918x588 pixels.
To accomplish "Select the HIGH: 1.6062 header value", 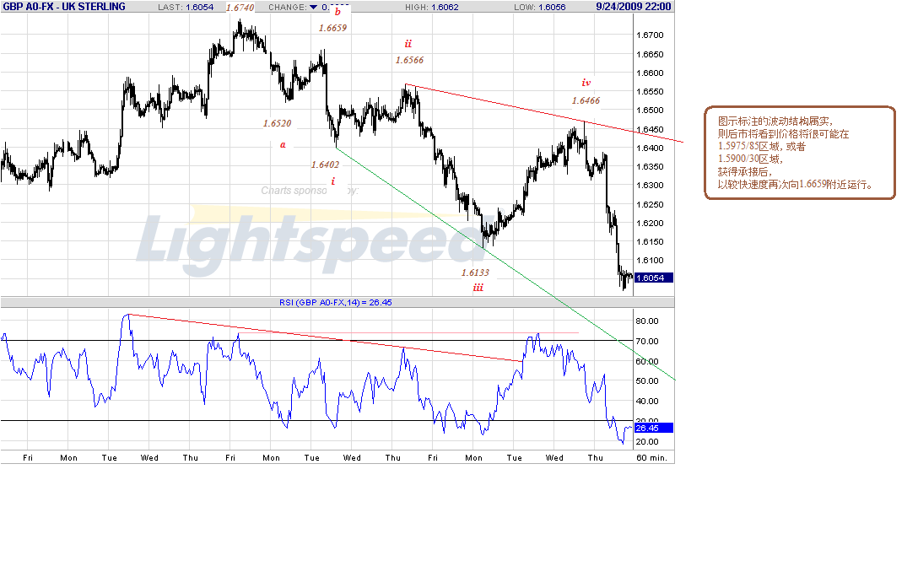I will pyautogui.click(x=431, y=7).
